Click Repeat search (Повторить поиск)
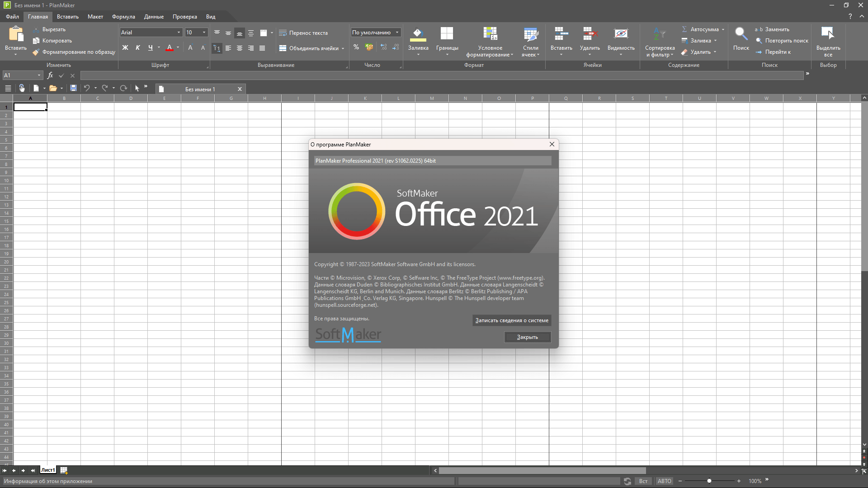This screenshot has width=868, height=488. coord(782,41)
